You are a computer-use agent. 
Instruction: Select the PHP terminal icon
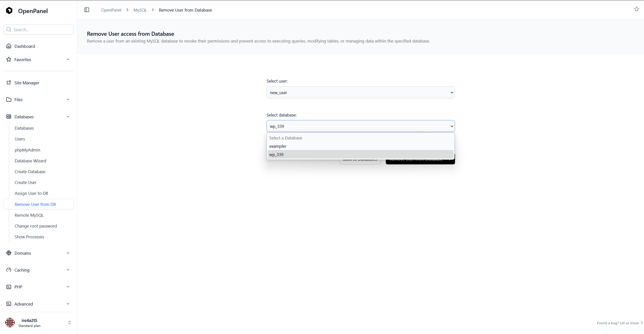tap(9, 287)
